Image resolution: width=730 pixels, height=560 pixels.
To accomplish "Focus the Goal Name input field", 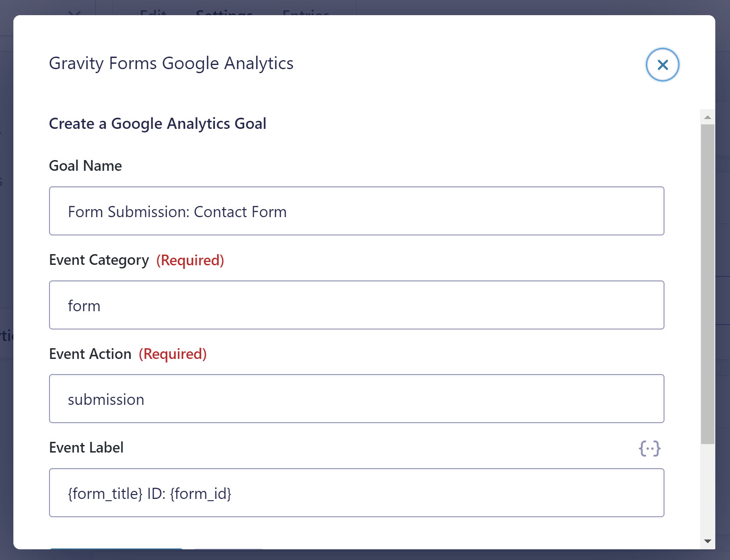I will pos(357,211).
